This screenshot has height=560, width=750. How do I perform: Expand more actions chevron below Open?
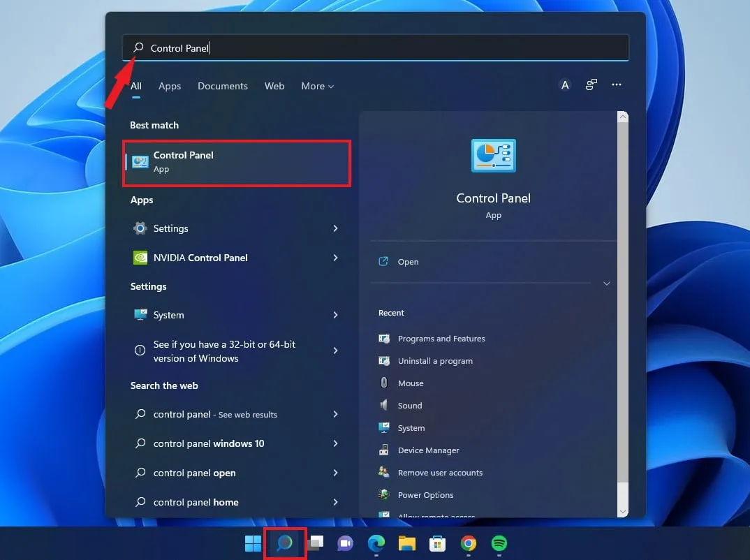[606, 283]
